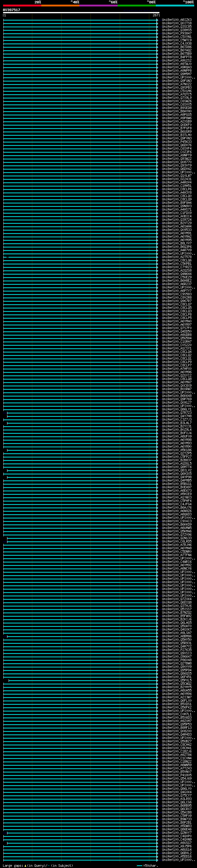Select hit label UniRef100_B3LAL7
The image size is (197, 868).
tap(177, 423)
